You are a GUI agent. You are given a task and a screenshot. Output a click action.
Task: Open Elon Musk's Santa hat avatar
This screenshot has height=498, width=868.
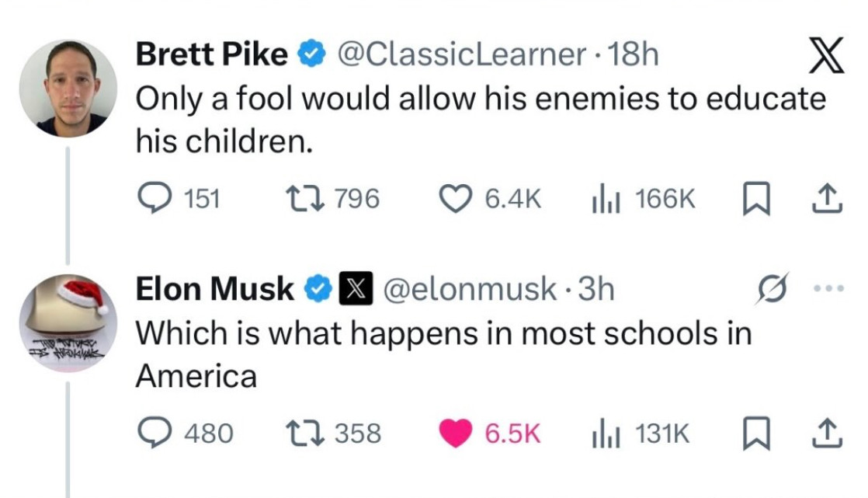click(68, 322)
